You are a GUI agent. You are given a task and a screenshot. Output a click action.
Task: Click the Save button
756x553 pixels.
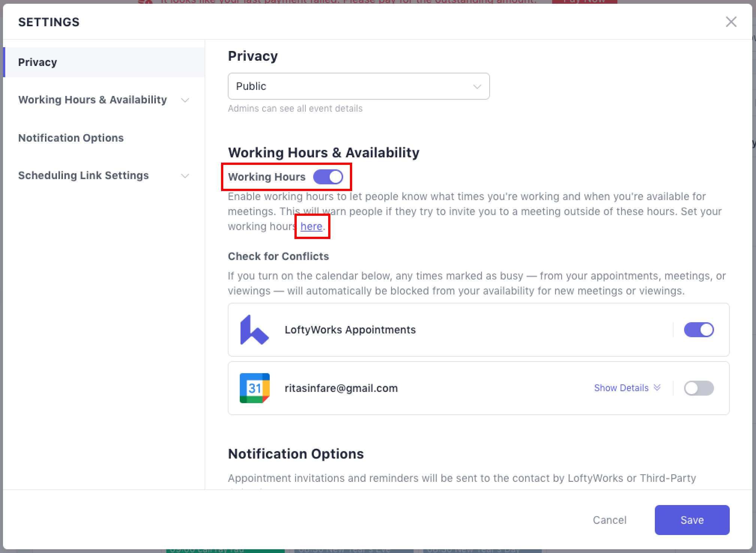coord(692,520)
